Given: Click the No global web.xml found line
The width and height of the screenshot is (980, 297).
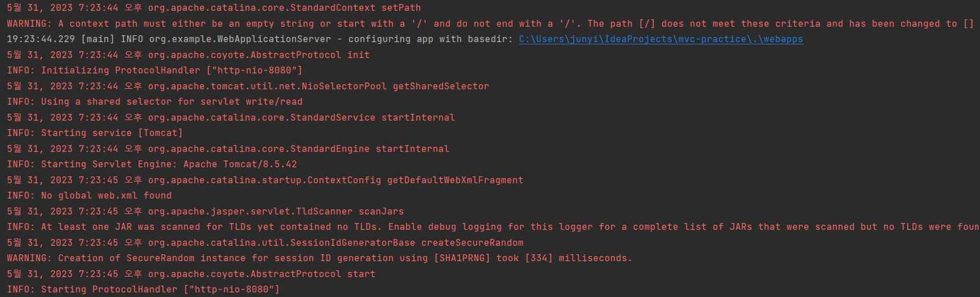Looking at the screenshot, I should click(89, 196).
